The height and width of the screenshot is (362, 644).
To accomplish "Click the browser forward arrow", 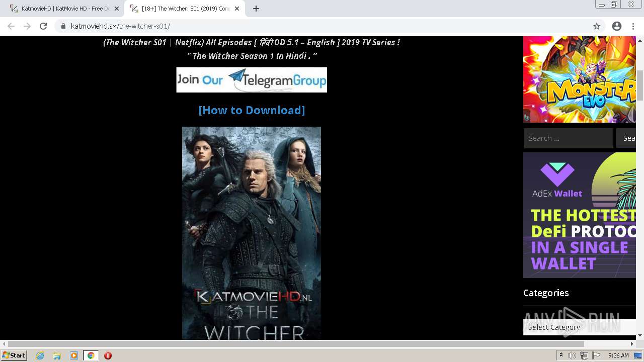I will pos(27,26).
